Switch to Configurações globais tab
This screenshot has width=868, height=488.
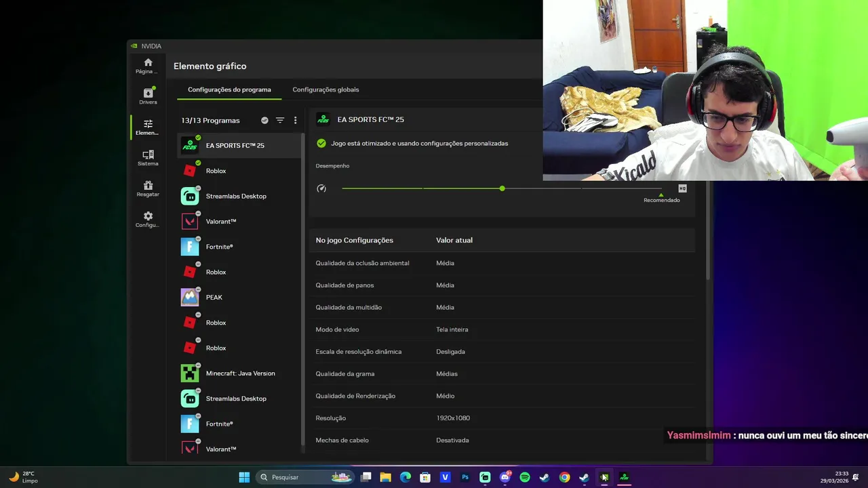pos(325,89)
